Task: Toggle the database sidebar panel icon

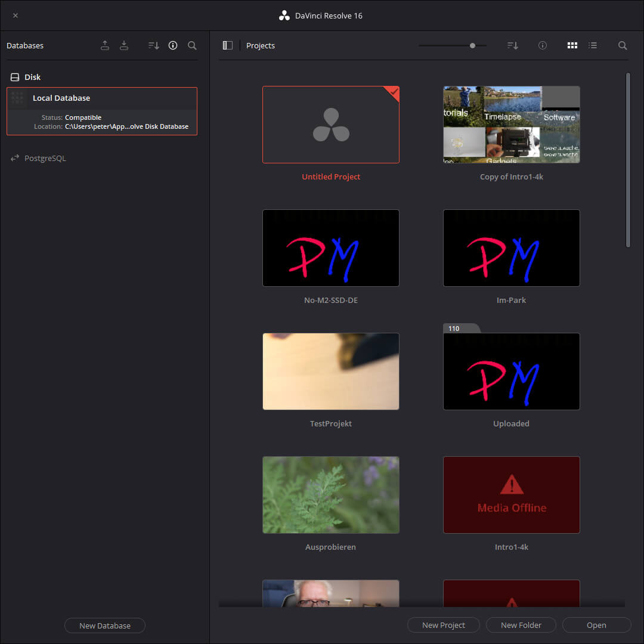Action: click(228, 45)
